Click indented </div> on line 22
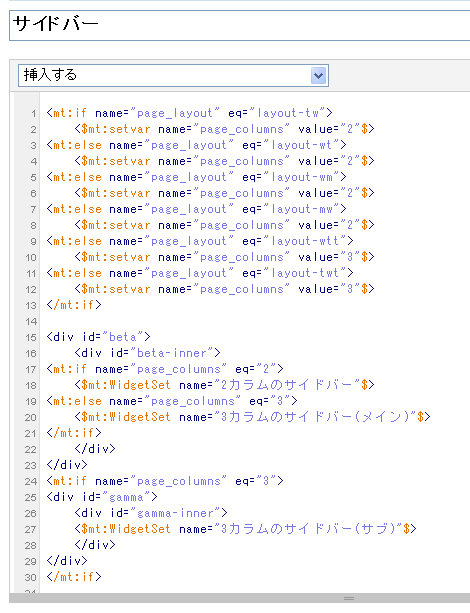 [x=95, y=449]
